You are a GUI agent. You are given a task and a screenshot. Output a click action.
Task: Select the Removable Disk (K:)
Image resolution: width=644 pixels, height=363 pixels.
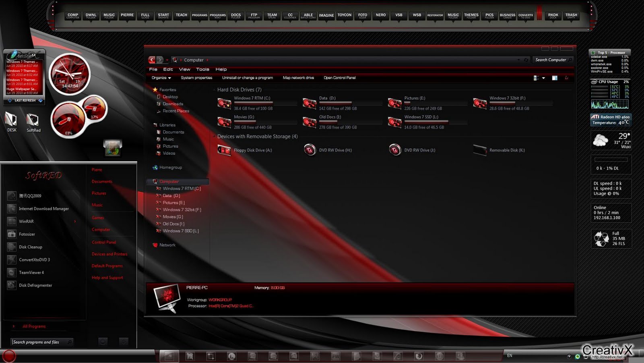click(499, 150)
